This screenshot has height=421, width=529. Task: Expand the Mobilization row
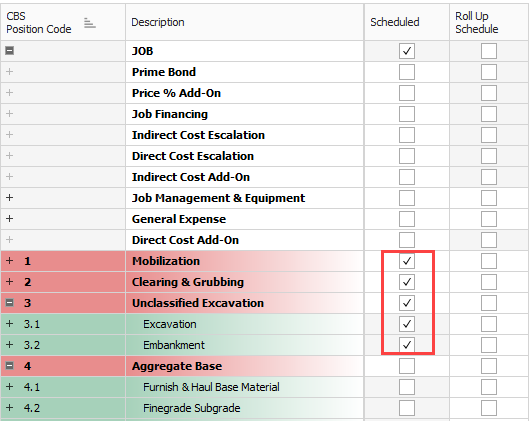click(x=9, y=261)
